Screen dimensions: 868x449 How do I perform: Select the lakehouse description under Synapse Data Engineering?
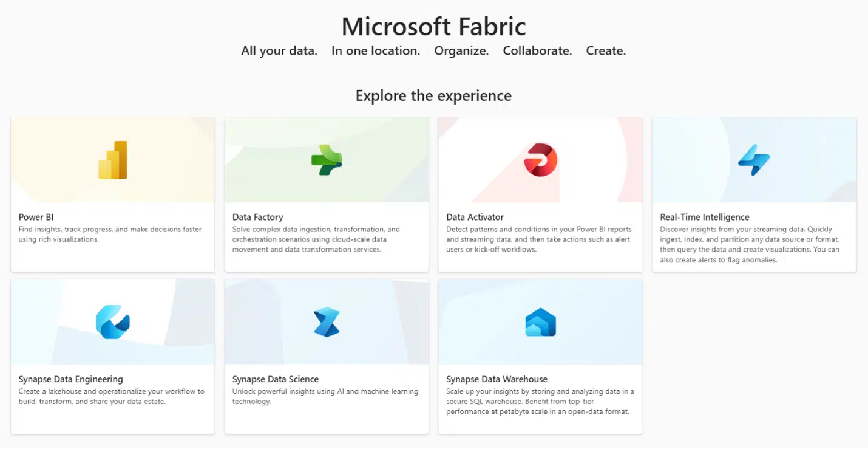pyautogui.click(x=112, y=397)
